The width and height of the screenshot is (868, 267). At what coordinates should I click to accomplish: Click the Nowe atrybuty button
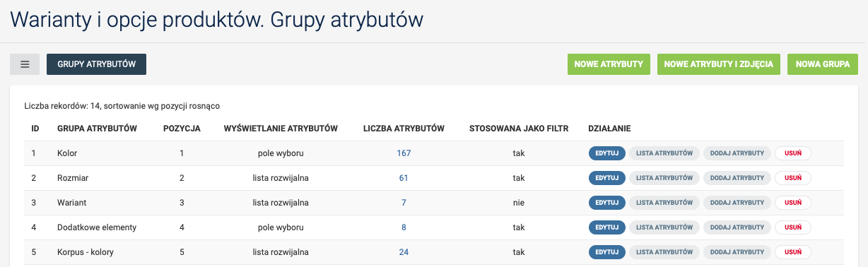coord(608,64)
